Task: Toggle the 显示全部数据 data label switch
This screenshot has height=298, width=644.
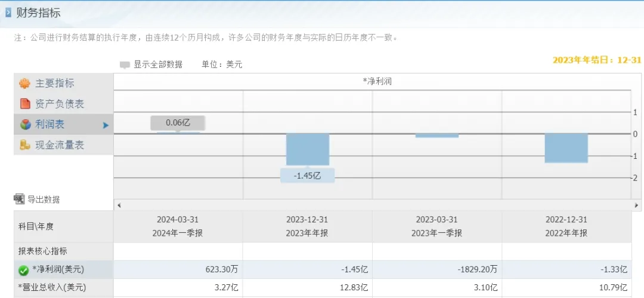Action: click(125, 65)
